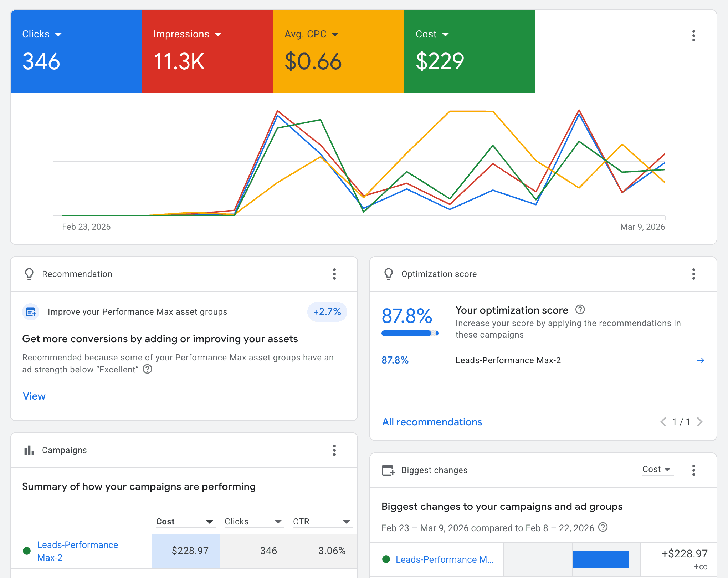
Task: Open the Clicks metric dropdown
Action: (x=59, y=34)
